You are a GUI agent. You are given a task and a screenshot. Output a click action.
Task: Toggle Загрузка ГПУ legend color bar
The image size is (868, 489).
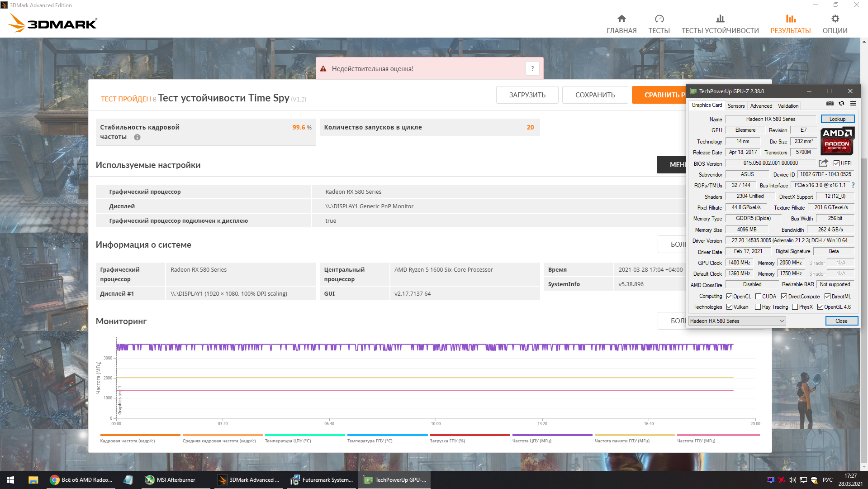tap(470, 435)
